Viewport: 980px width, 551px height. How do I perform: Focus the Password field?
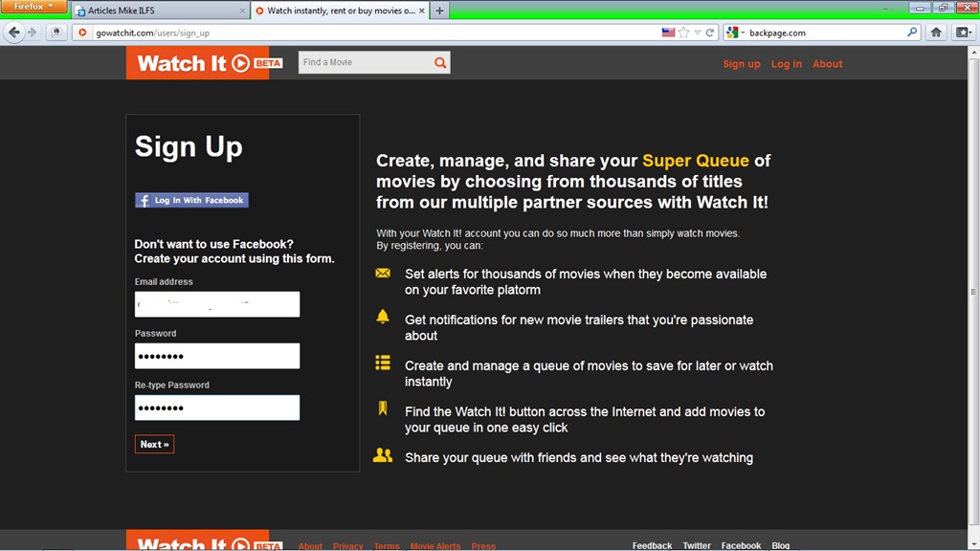[217, 356]
